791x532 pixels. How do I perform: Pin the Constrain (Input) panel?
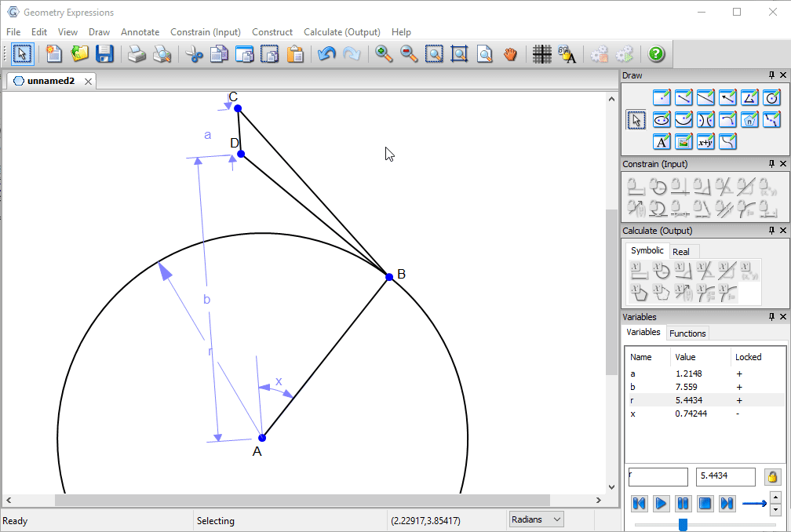[x=771, y=164]
